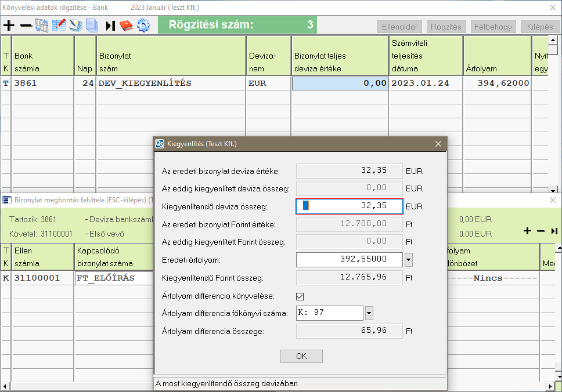Click the plus icon in the breakdown panel

527,231
